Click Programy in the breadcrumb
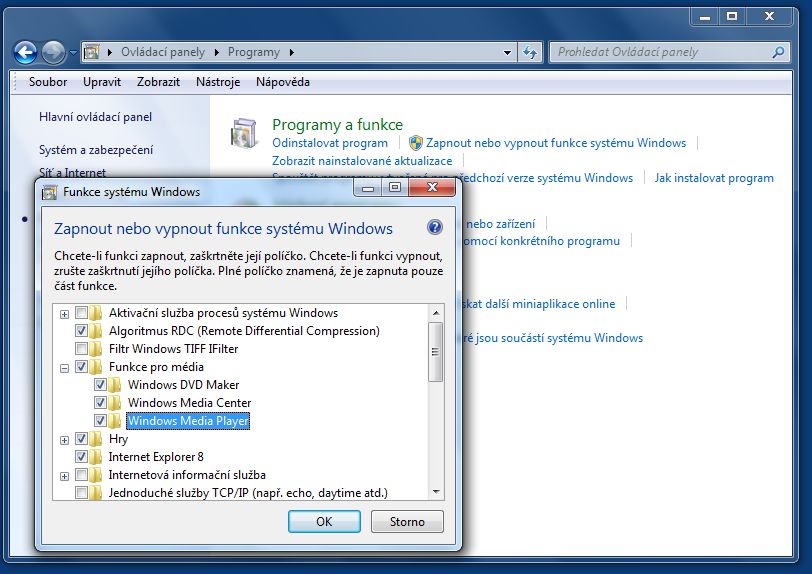Screen dimensions: 812x574 coord(254,52)
